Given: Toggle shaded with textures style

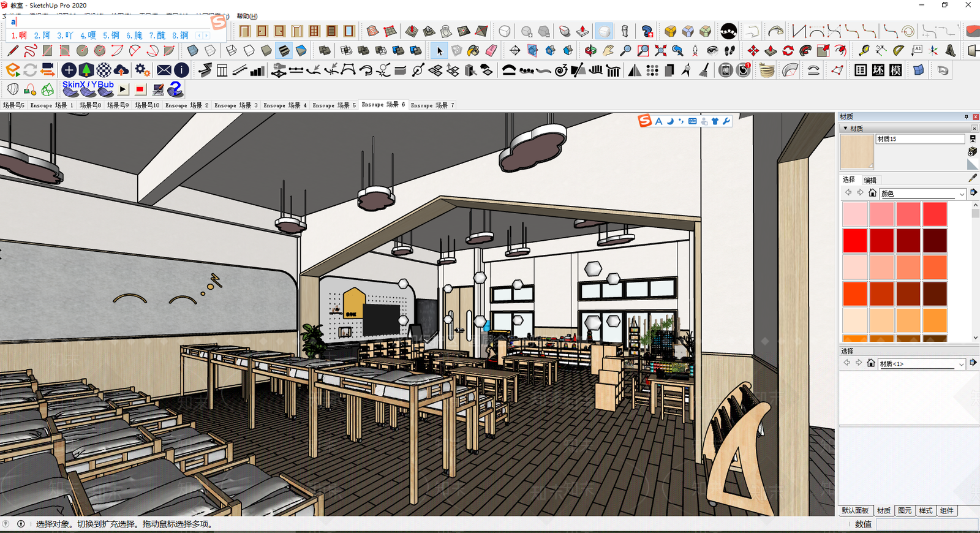Looking at the screenshot, I should 284,51.
